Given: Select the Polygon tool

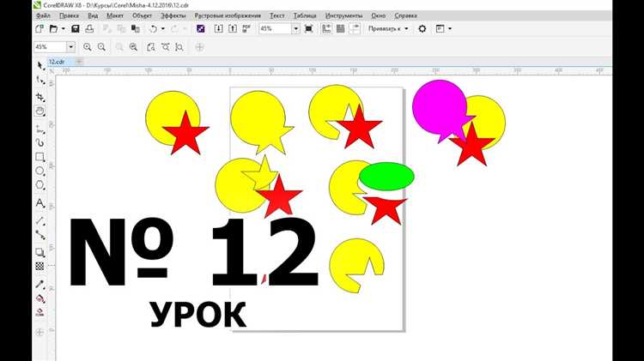Looking at the screenshot, I should coord(39,185).
